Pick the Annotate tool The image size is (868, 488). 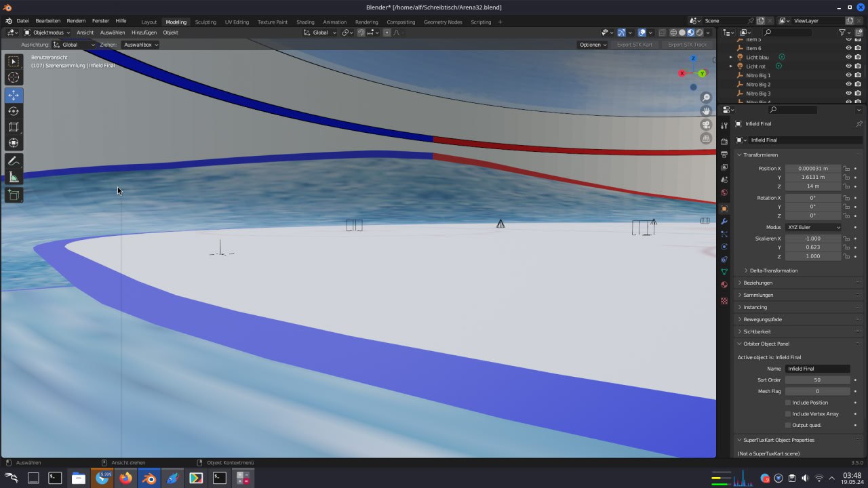(x=14, y=161)
